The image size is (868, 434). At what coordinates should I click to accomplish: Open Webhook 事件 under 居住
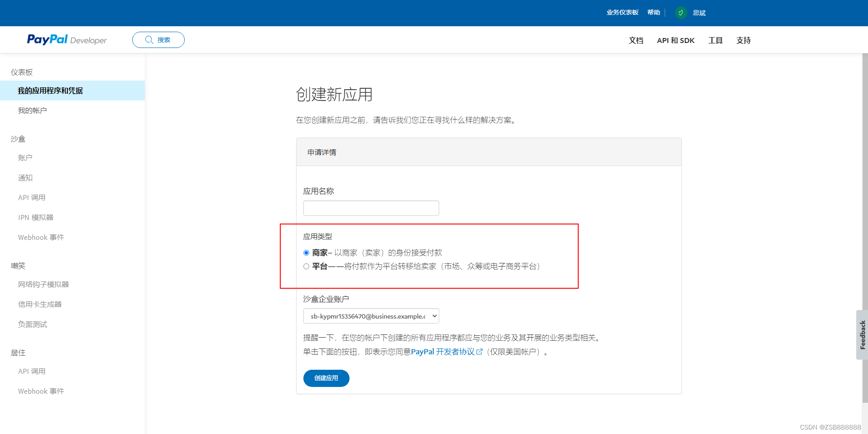click(x=41, y=391)
